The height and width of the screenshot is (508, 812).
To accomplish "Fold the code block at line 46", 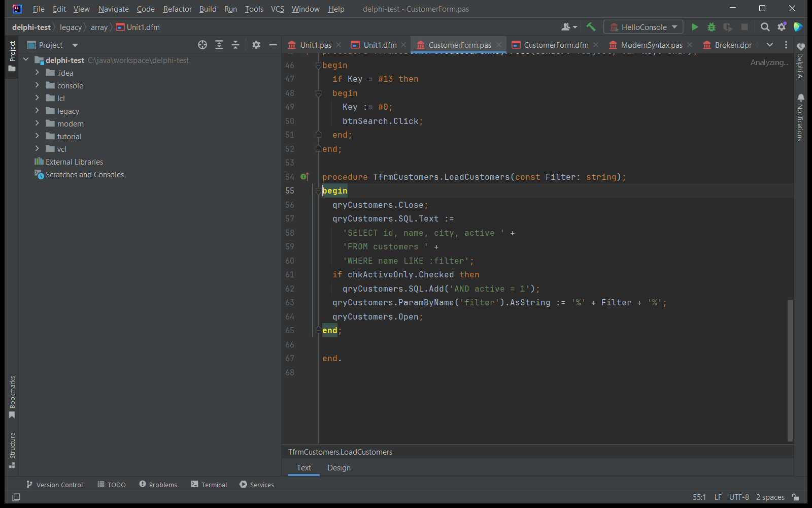I will pyautogui.click(x=318, y=65).
